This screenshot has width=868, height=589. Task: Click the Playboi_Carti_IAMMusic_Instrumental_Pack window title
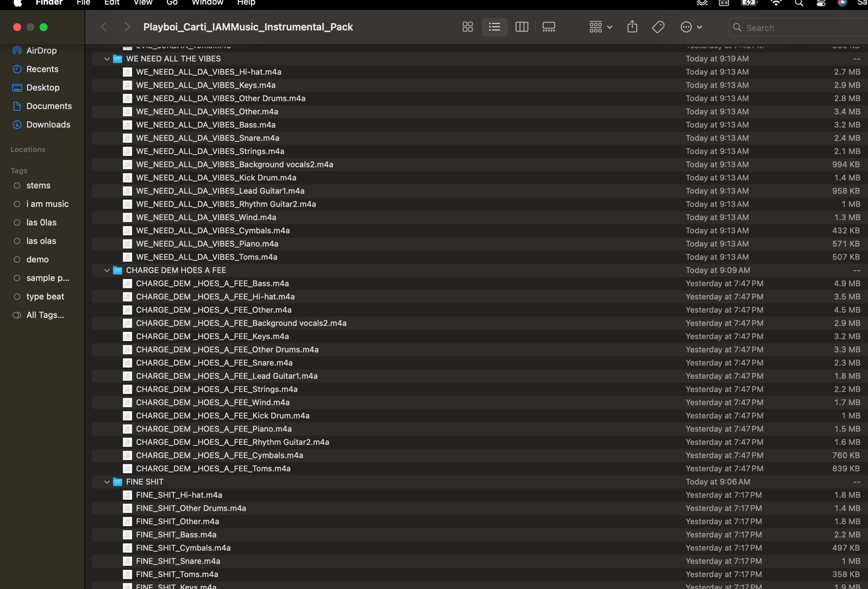pos(248,27)
